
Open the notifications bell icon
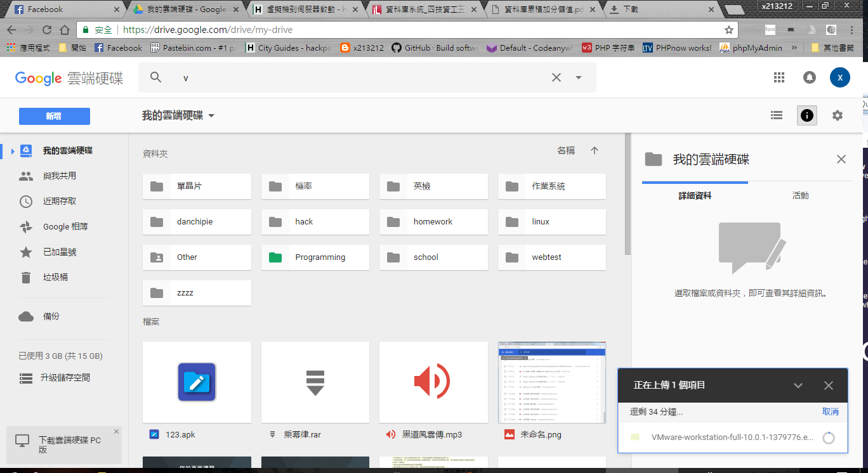pos(810,77)
